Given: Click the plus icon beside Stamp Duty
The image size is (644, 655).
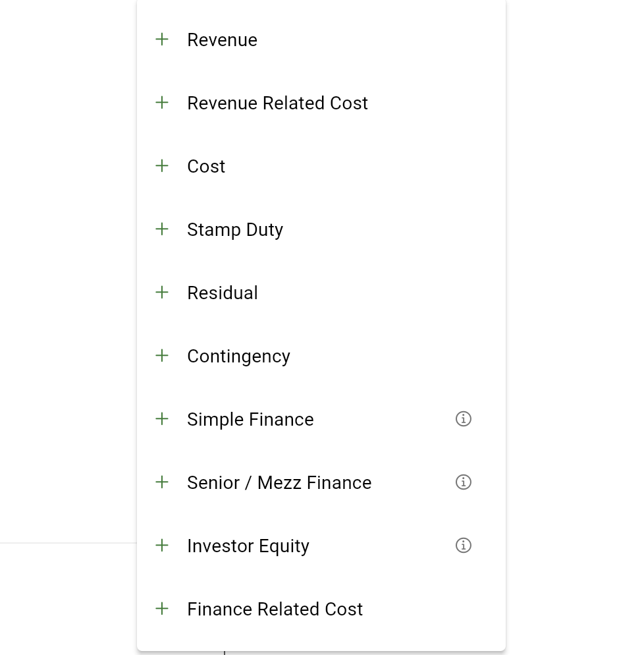Looking at the screenshot, I should click(162, 229).
